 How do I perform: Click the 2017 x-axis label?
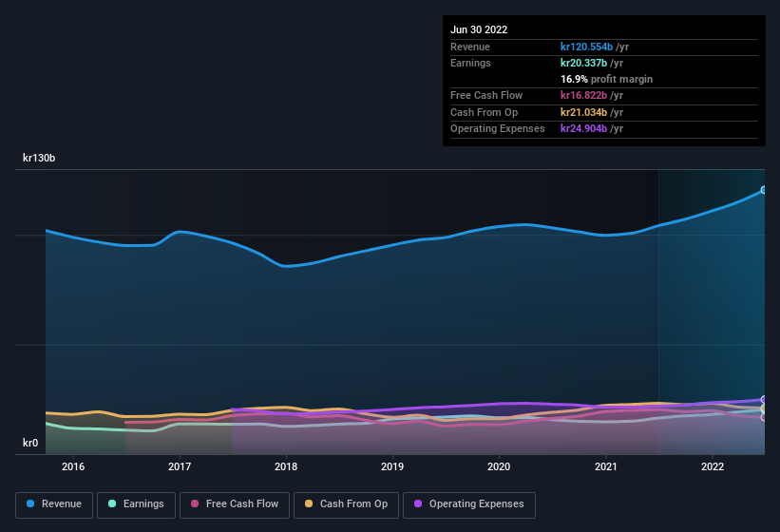coord(180,466)
